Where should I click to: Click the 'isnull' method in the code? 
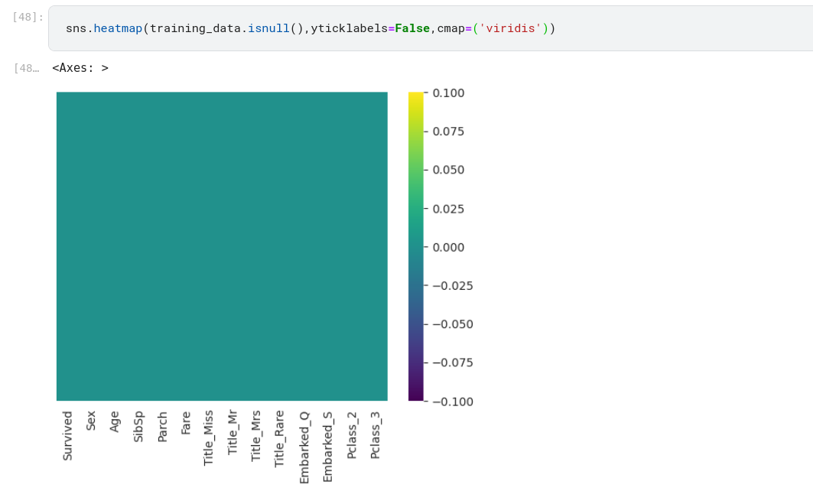click(268, 28)
